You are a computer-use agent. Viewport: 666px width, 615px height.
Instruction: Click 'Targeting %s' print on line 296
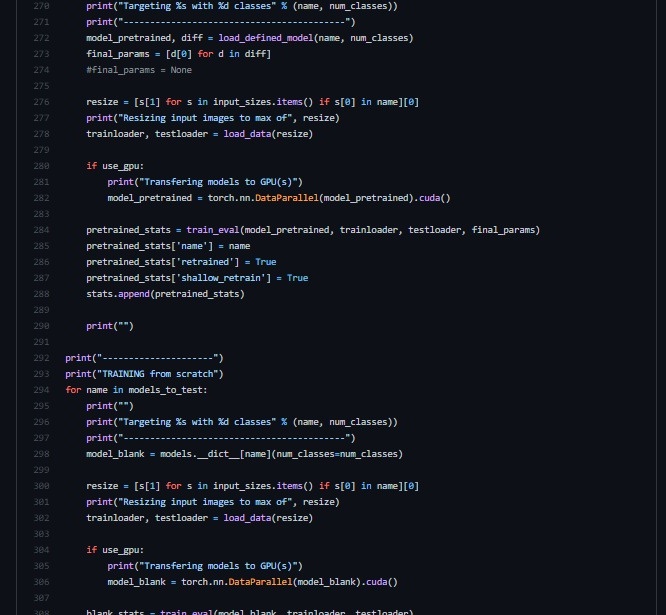click(x=242, y=422)
